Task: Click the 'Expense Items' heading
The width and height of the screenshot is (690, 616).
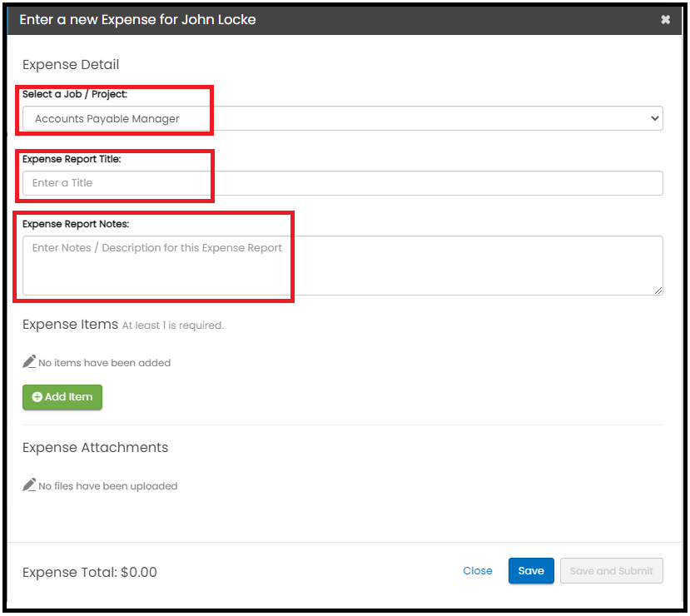Action: [71, 325]
